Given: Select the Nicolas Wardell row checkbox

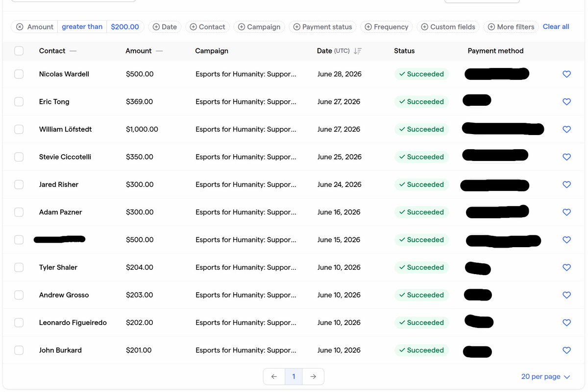Looking at the screenshot, I should pyautogui.click(x=19, y=74).
